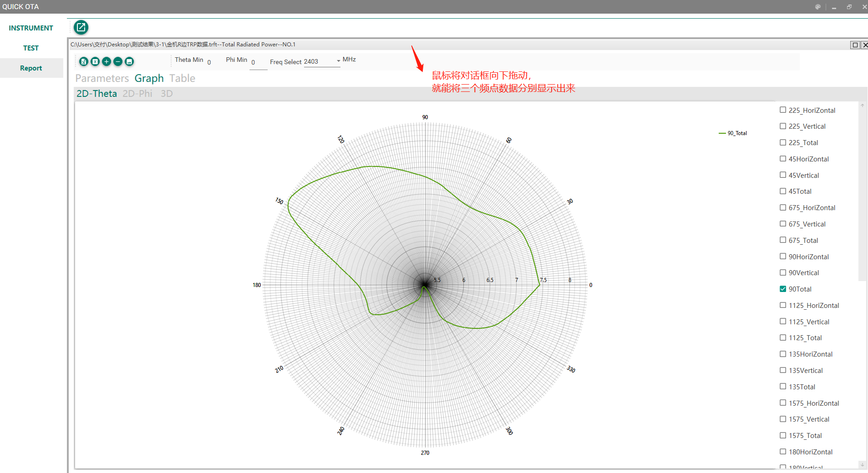The height and width of the screenshot is (473, 868).
Task: Open the Table tab
Action: coord(182,78)
